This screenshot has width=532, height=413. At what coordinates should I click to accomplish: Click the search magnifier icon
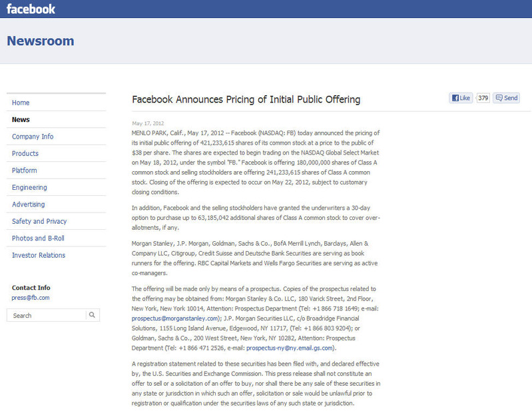(x=93, y=315)
